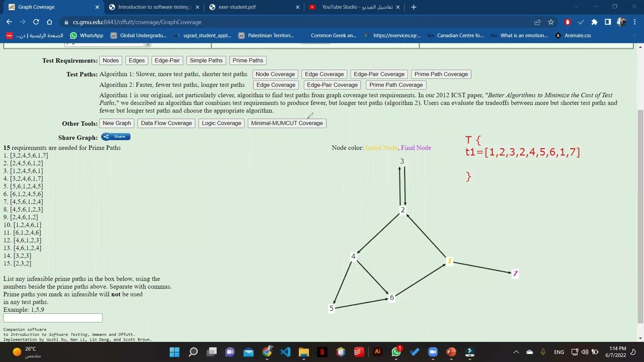The image size is (644, 362).
Task: Open the Animate.css bookmark
Action: (x=573, y=35)
